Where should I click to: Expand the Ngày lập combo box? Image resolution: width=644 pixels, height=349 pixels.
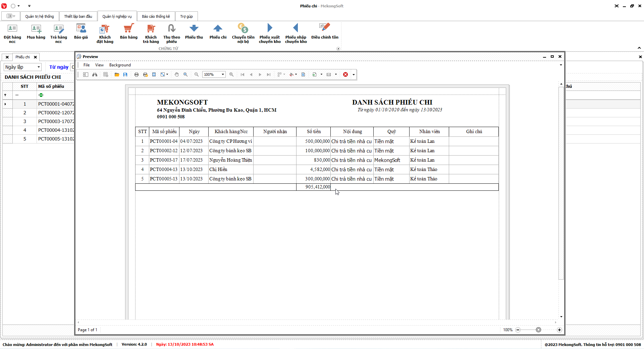[x=39, y=67]
